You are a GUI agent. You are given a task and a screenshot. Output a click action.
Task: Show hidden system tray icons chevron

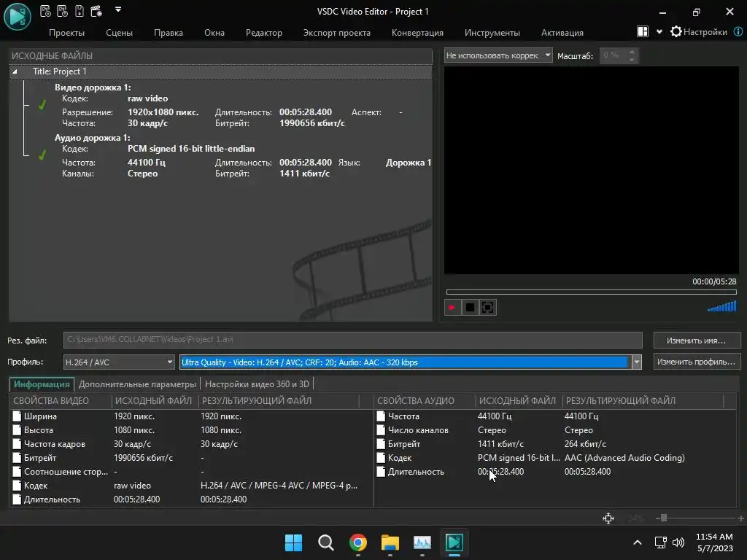pos(638,542)
